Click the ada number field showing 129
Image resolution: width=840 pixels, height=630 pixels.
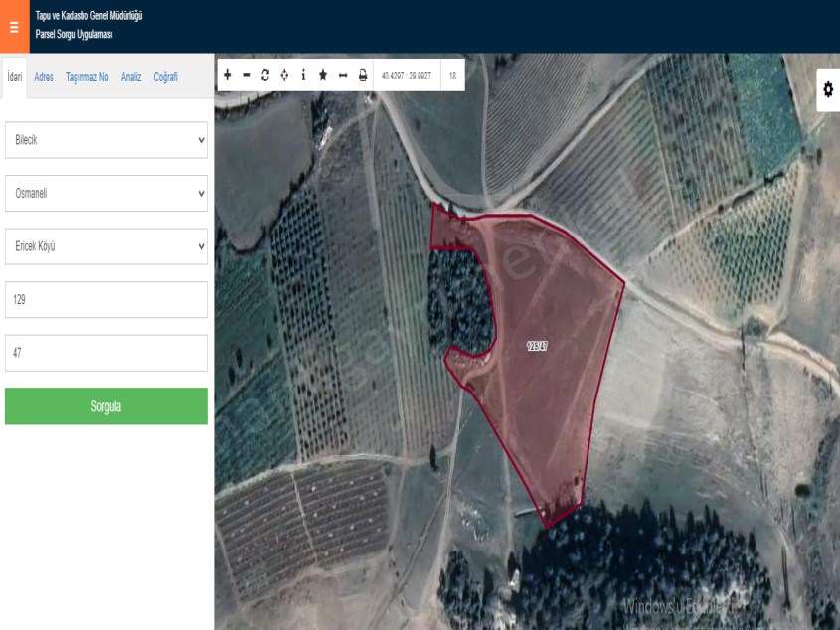click(104, 297)
